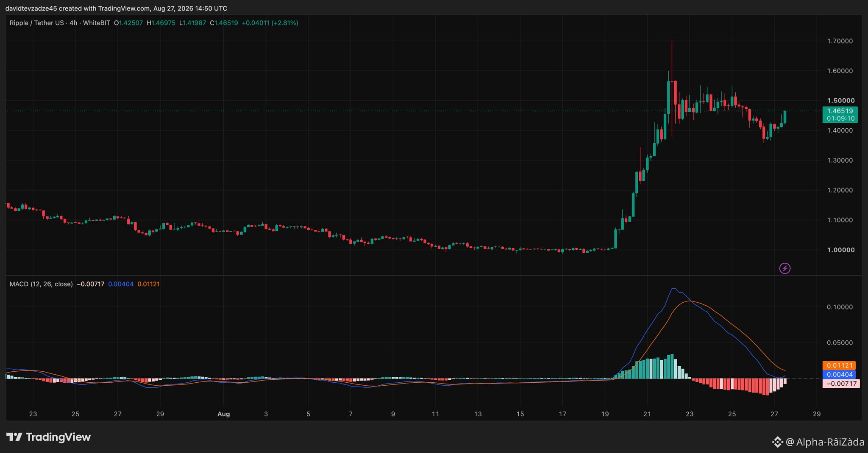
Task: Click the 5 date label on time axis
Action: [309, 414]
